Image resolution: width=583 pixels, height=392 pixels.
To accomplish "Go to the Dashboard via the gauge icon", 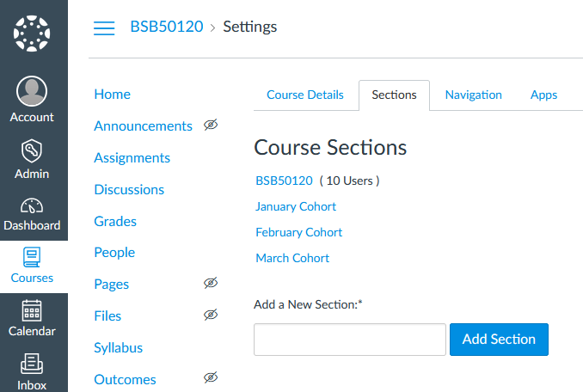I will (x=32, y=206).
